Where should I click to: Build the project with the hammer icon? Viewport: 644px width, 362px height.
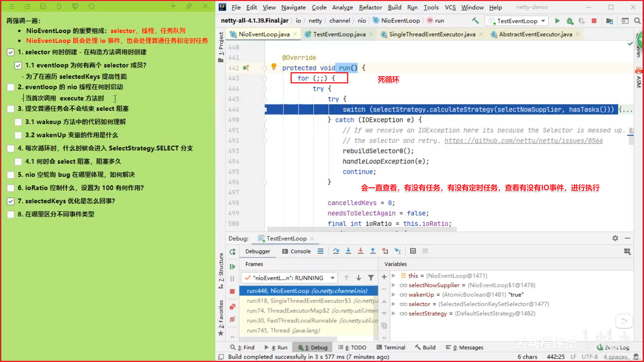475,21
